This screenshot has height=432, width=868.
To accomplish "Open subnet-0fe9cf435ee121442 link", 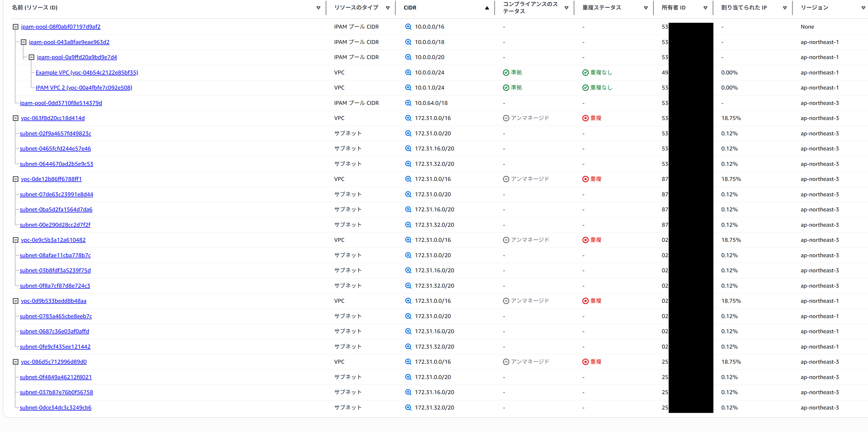I will (55, 347).
